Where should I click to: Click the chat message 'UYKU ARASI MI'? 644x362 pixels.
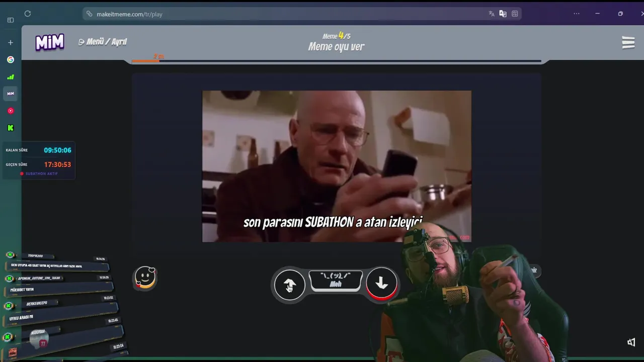(21, 318)
